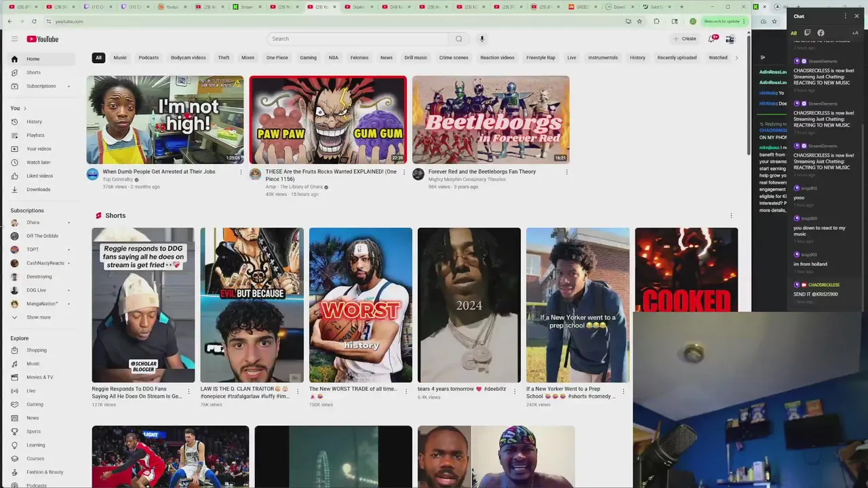The height and width of the screenshot is (488, 868).
Task: Open the account avatar menu
Action: click(730, 39)
